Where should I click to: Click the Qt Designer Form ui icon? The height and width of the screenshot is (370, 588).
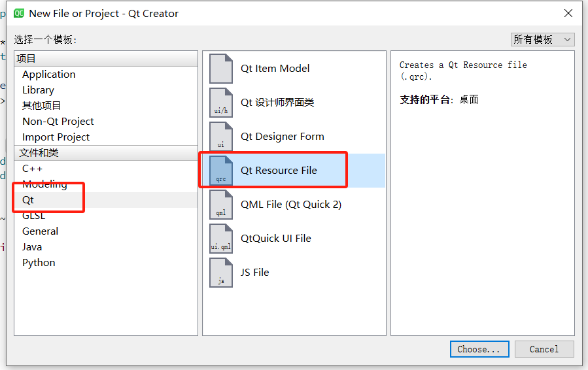(221, 137)
